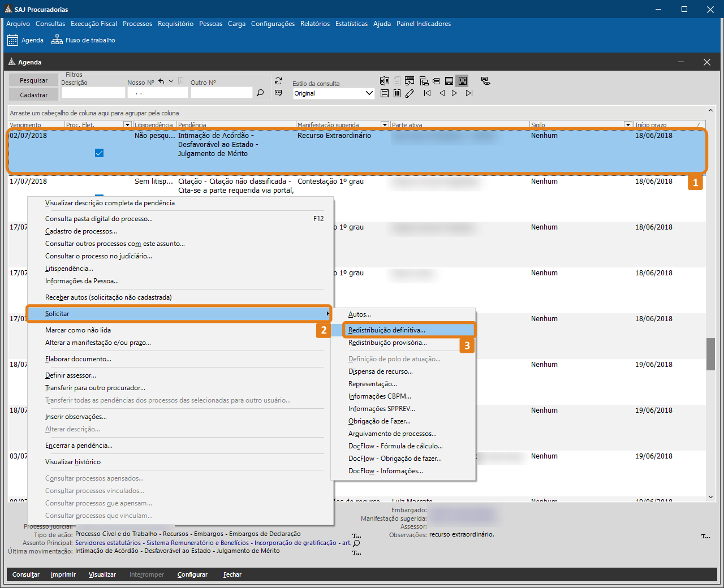Screen dimensions: 724x588
Task: Focus the Nosso Nº filter field
Action: point(157,93)
